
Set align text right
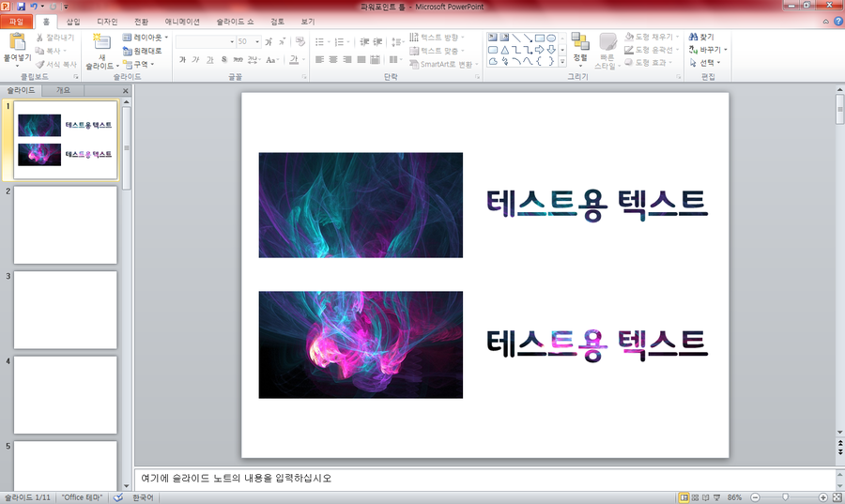347,59
